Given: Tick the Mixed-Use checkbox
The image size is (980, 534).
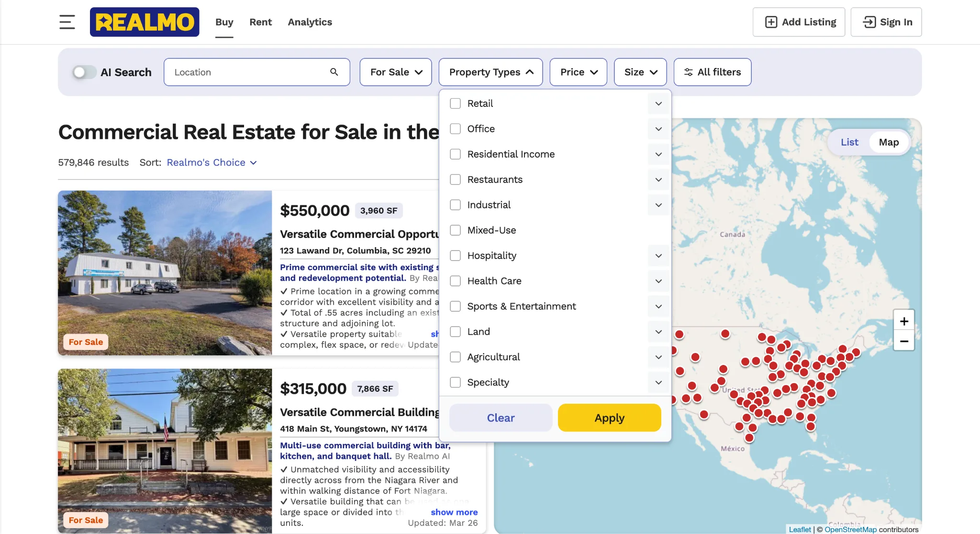Looking at the screenshot, I should tap(456, 230).
